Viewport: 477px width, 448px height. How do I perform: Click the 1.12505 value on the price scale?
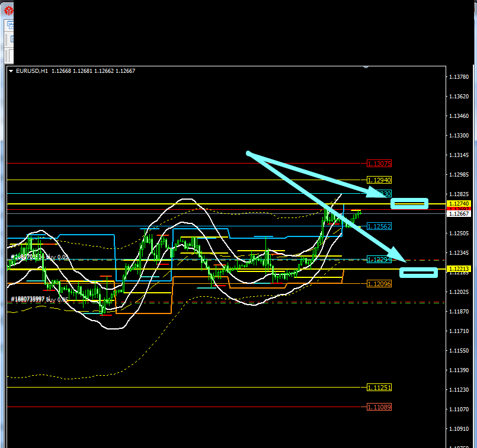pyautogui.click(x=459, y=233)
